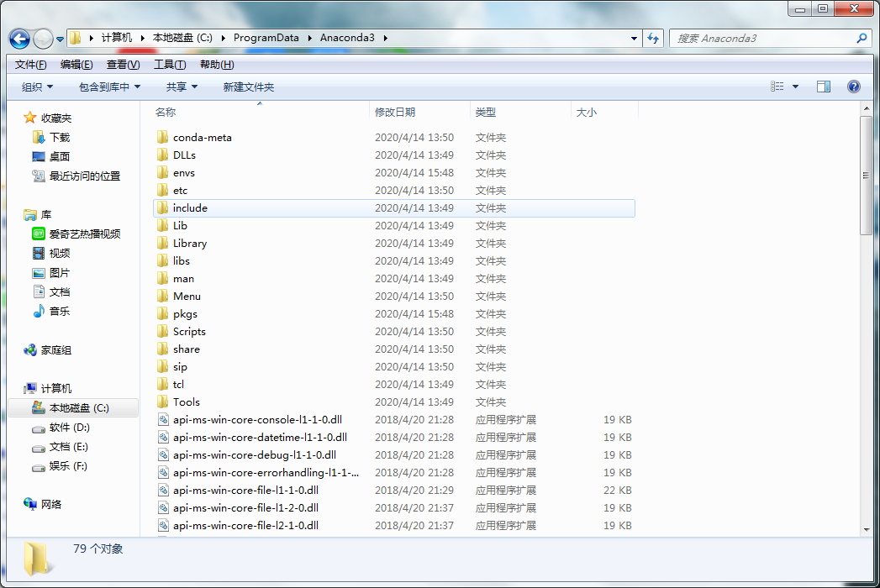This screenshot has height=588, width=880.
Task: Click the search magnifier icon
Action: click(x=862, y=38)
